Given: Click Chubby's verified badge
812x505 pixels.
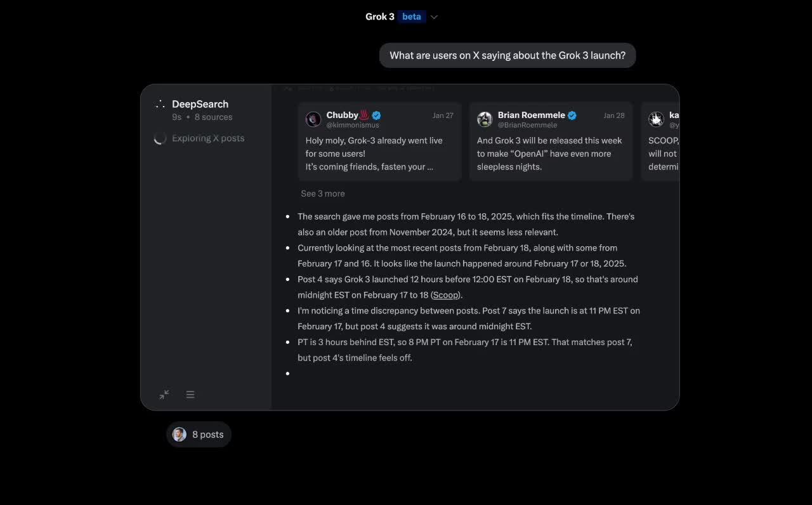Looking at the screenshot, I should point(376,115).
